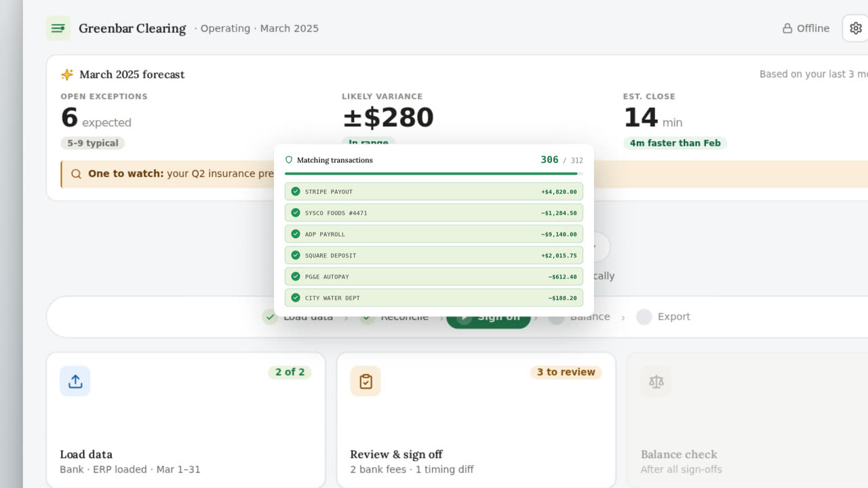Screen dimensions: 868x488
Task: Go to the Balance step
Action: pos(580,317)
